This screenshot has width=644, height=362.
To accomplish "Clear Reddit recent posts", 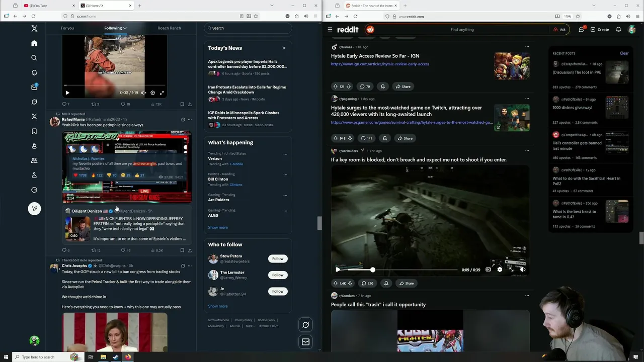I will (624, 53).
